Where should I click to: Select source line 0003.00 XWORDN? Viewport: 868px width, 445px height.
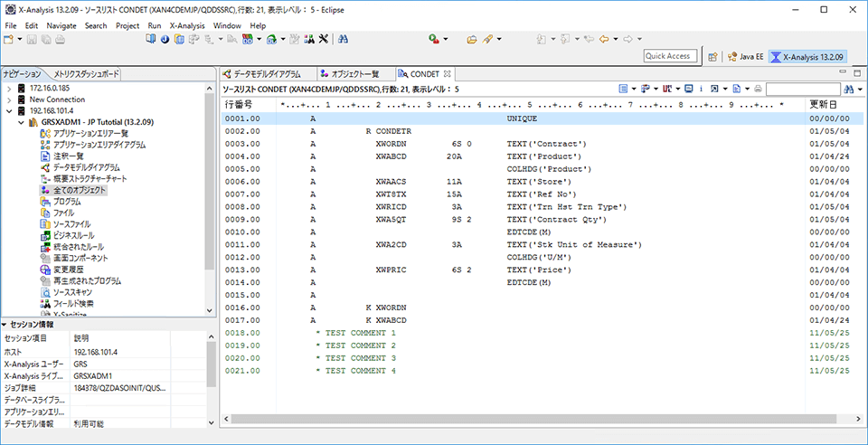click(541, 143)
